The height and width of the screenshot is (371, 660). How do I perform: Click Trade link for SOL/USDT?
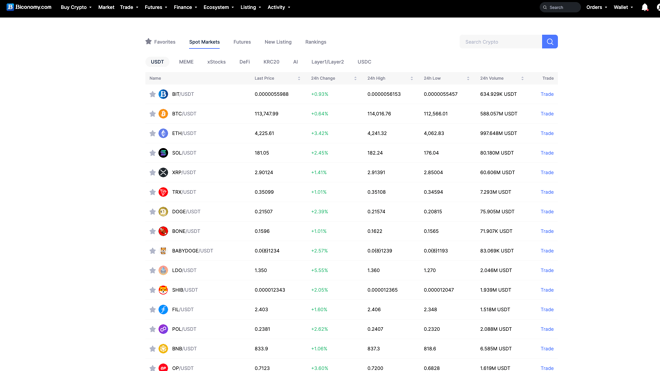tap(547, 153)
